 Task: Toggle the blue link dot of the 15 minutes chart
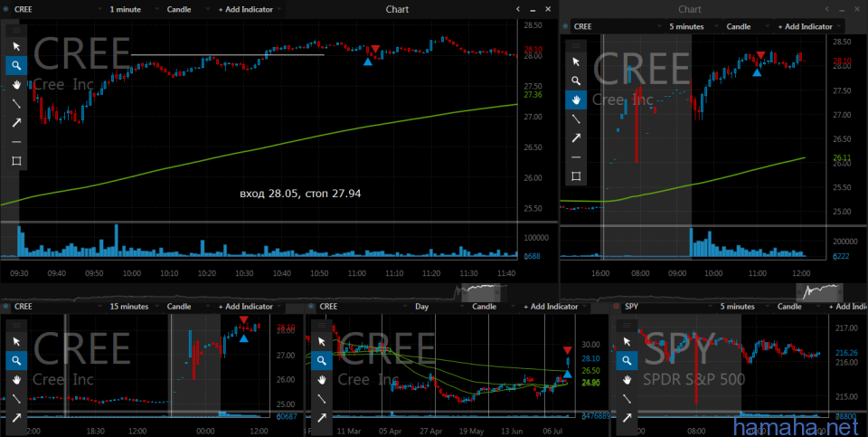click(5, 307)
